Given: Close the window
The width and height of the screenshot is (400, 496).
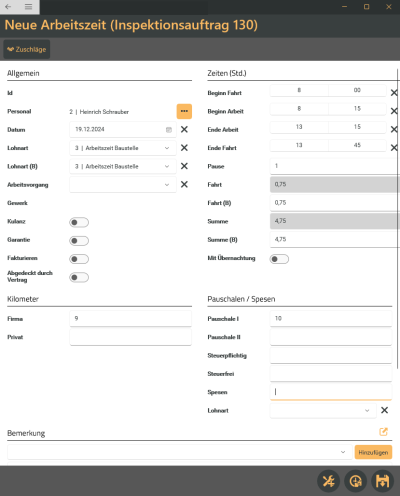Looking at the screenshot, I should [389, 7].
